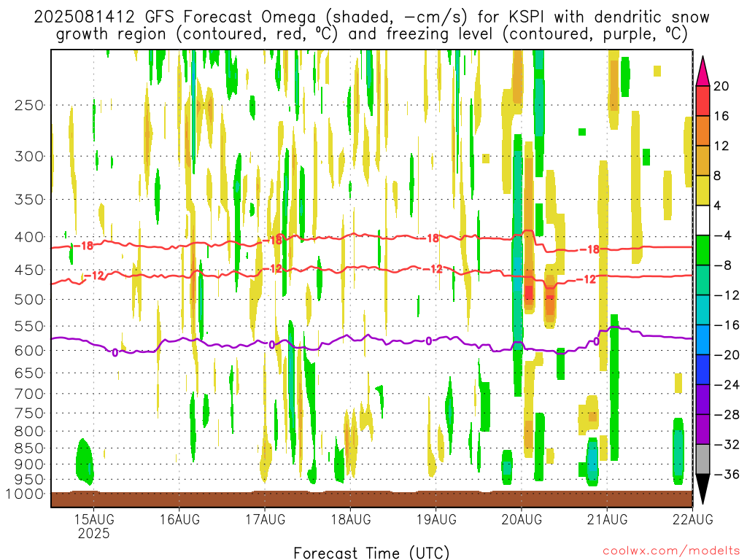
Task: Click the -18 contour label near 21AUG
Action: 589,249
